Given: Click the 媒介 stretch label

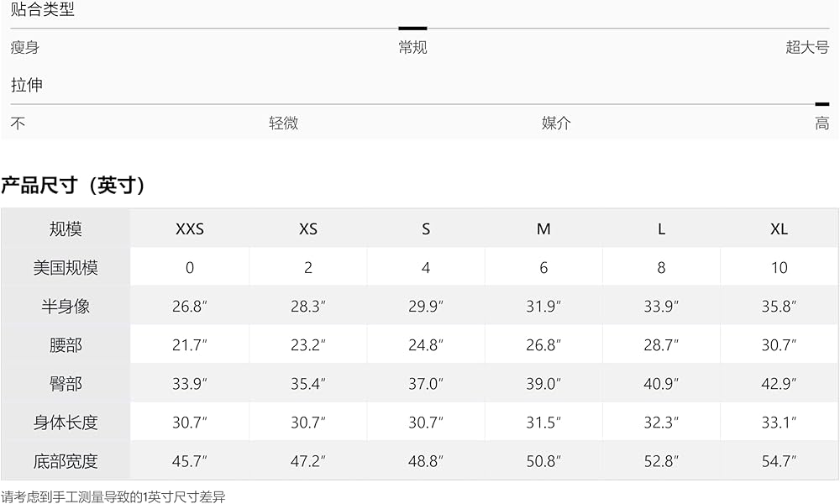Looking at the screenshot, I should [x=556, y=123].
